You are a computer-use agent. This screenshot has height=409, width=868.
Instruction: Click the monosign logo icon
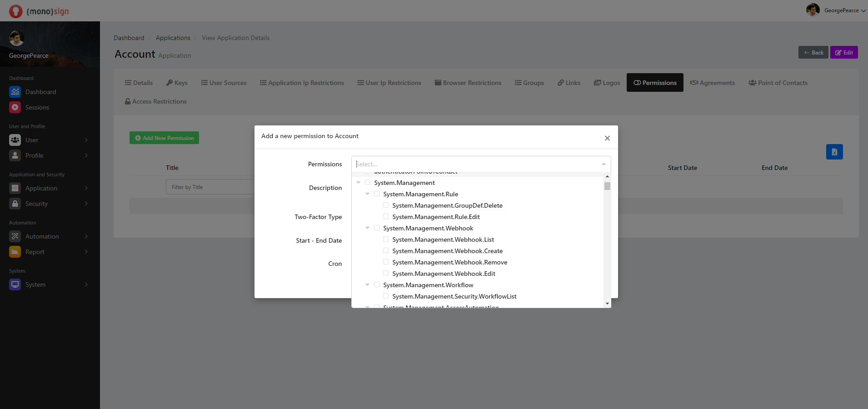coord(16,11)
